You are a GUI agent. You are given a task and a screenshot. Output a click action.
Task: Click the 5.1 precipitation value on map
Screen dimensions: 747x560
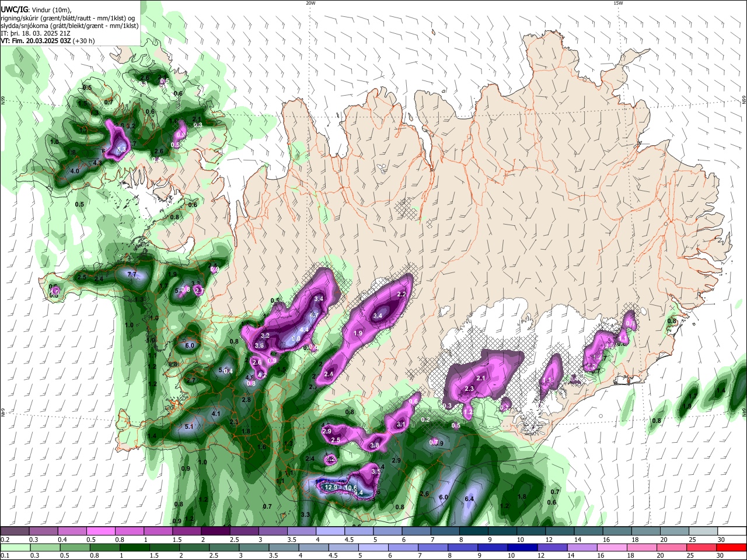[189, 426]
